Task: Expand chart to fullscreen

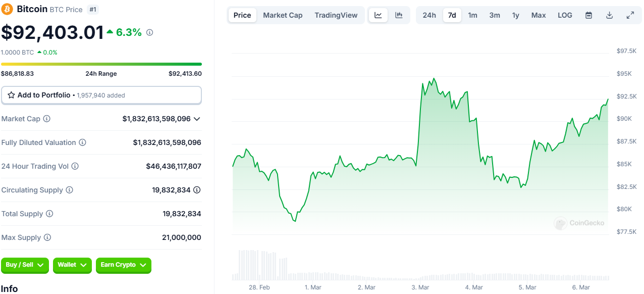Action: 630,15
